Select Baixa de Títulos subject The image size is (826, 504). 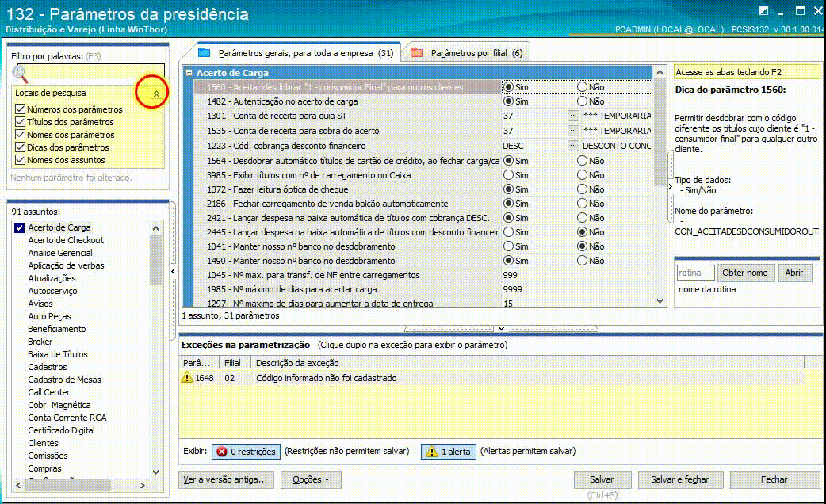click(x=57, y=354)
